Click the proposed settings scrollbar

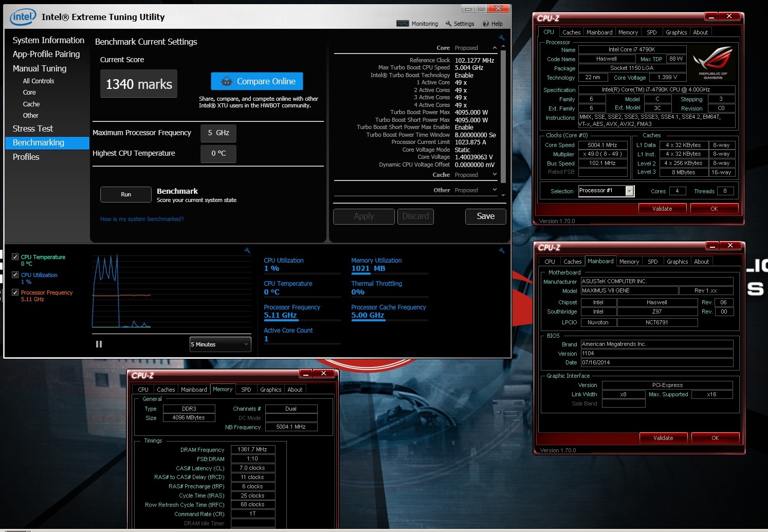tap(503, 117)
